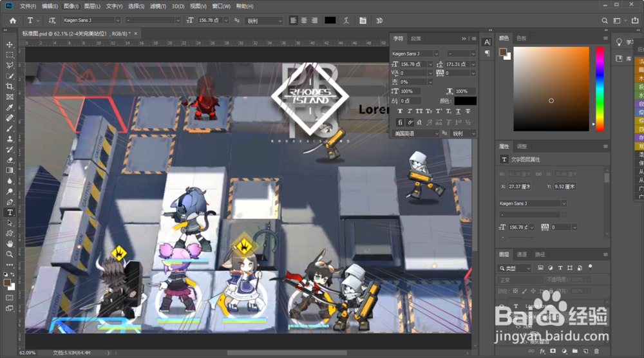Toggle standard ligatures fi button
Screen dimensions: 644x358
(400, 122)
